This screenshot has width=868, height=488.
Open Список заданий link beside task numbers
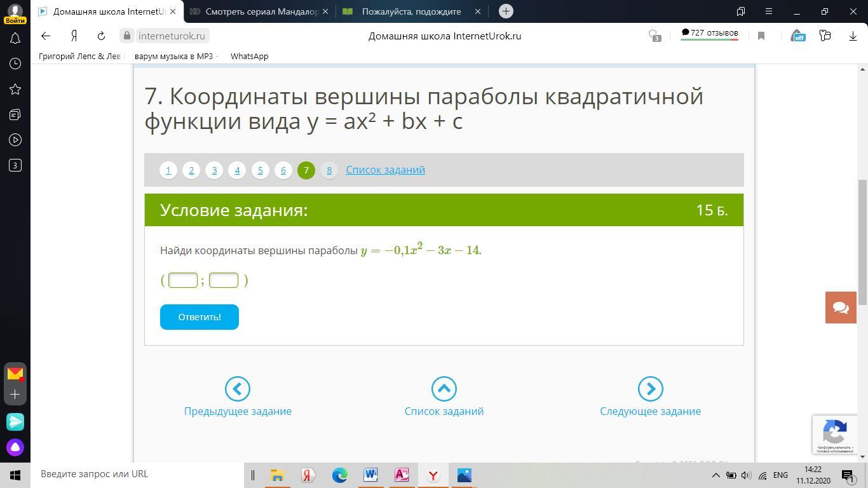click(x=385, y=170)
